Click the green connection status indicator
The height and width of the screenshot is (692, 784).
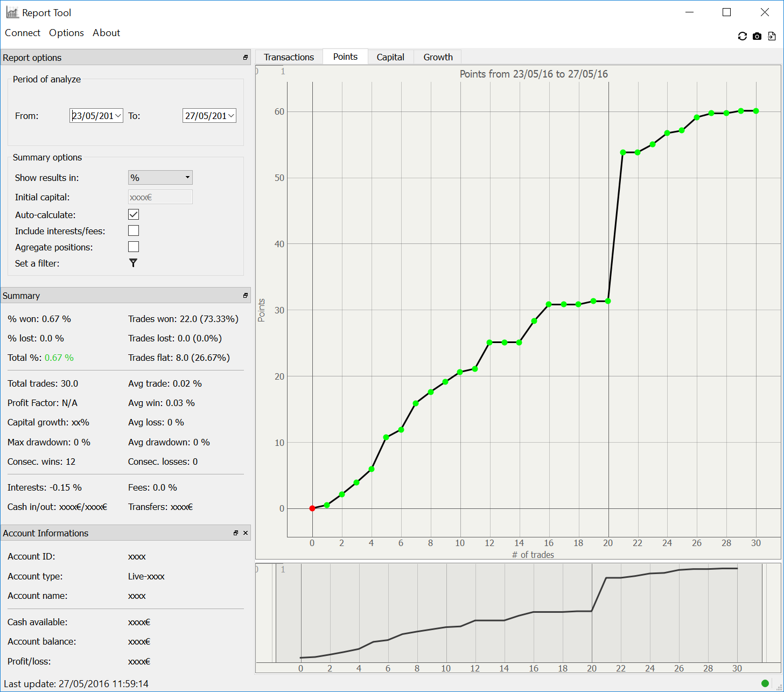[765, 683]
